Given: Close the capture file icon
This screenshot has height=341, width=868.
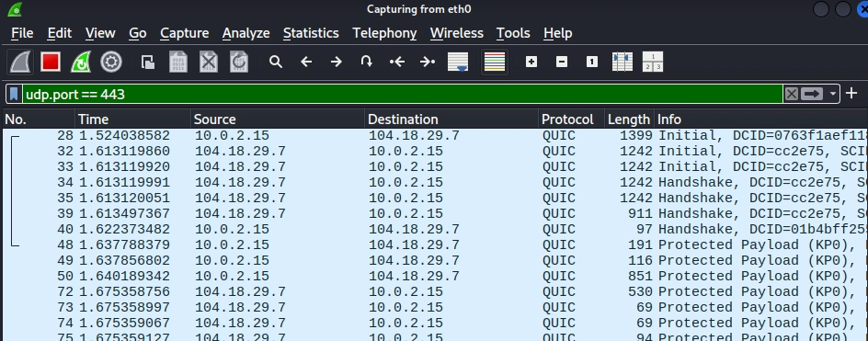Looking at the screenshot, I should 209,62.
